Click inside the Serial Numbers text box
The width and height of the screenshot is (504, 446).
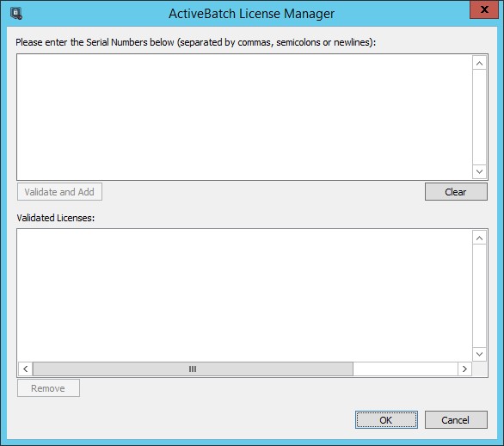[244, 117]
